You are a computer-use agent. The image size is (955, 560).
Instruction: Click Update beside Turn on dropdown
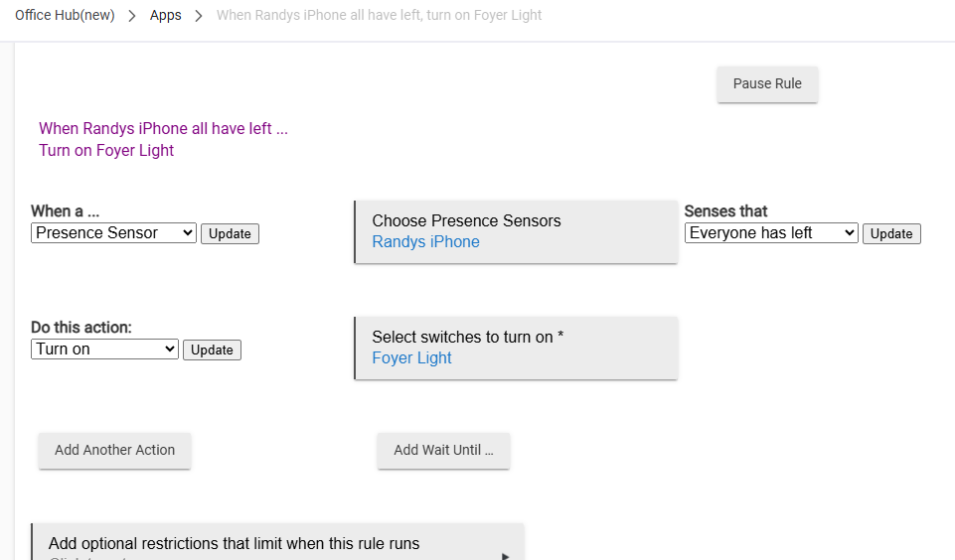(x=212, y=350)
